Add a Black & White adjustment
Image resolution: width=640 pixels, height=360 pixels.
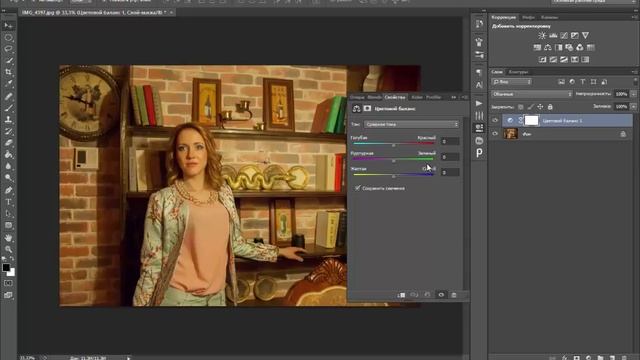click(x=558, y=48)
